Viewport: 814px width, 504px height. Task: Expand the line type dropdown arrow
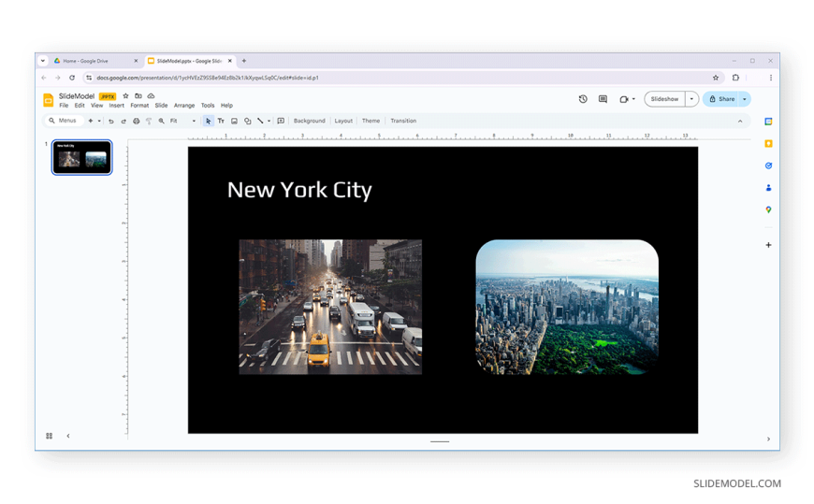point(269,121)
